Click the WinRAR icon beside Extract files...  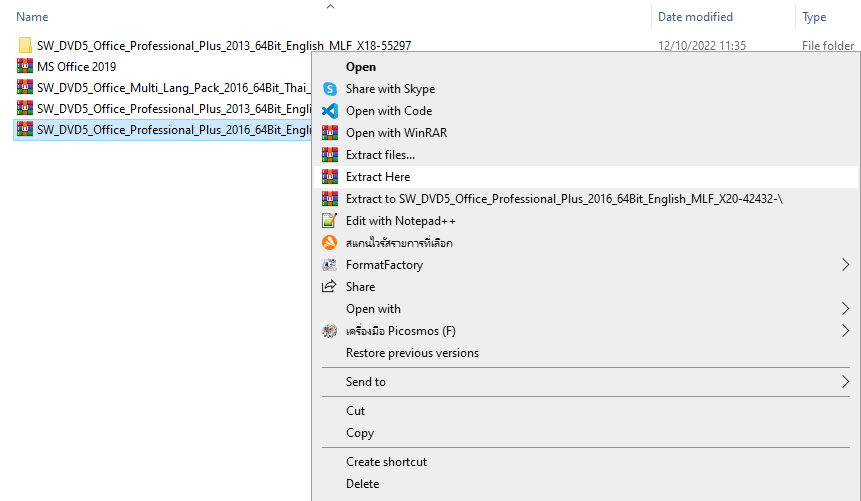329,154
